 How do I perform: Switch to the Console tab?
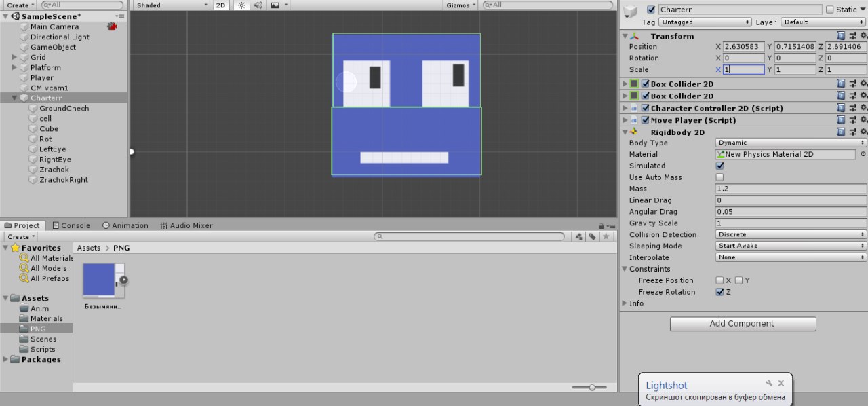71,225
